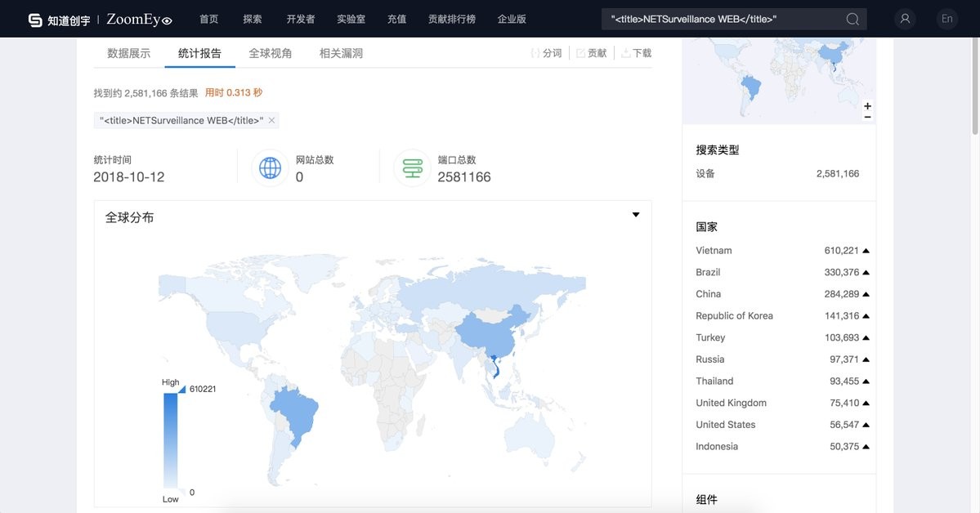Expand the Vietnam country arrow
Screen dimensions: 980x513
tap(866, 251)
